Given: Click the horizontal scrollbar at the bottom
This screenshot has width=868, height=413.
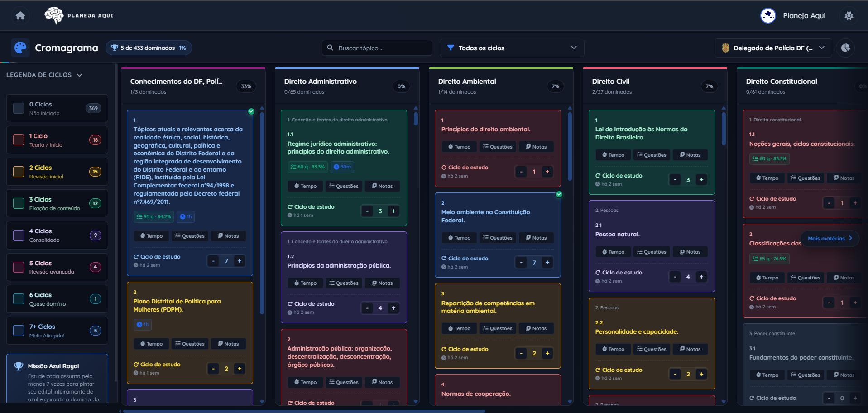Looking at the screenshot, I should [304, 411].
